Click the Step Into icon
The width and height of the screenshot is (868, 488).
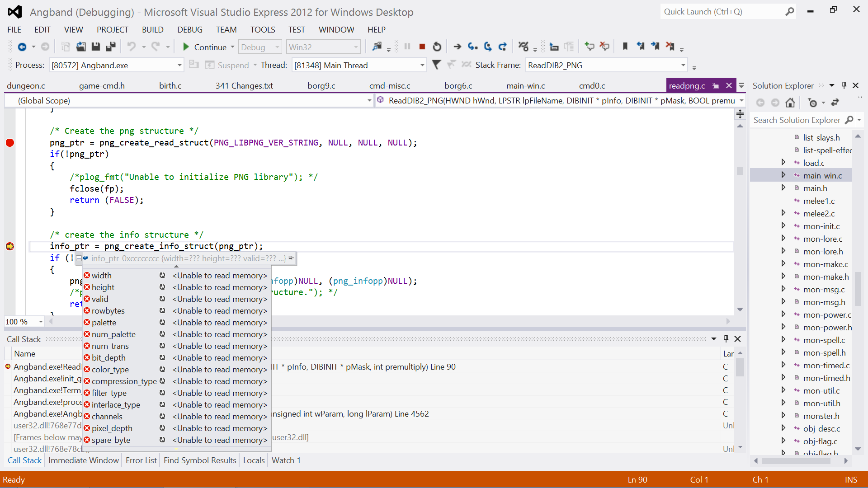pyautogui.click(x=473, y=47)
